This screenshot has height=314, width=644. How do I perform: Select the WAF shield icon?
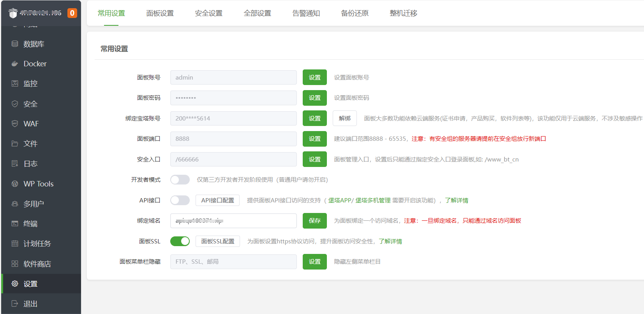pos(15,124)
